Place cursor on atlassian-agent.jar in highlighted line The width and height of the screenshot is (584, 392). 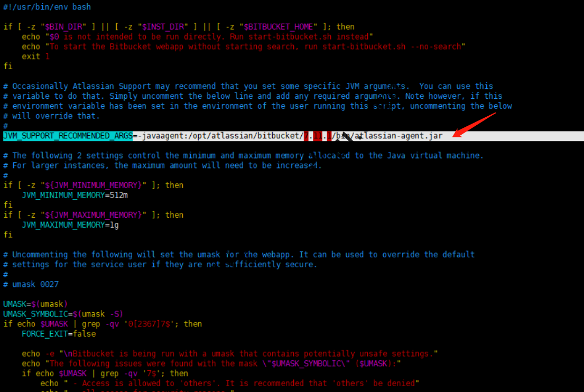399,136
